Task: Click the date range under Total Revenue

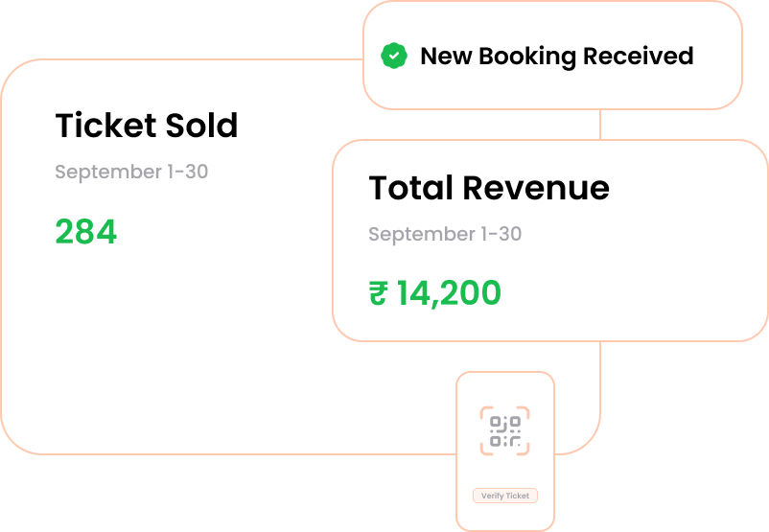Action: point(445,235)
